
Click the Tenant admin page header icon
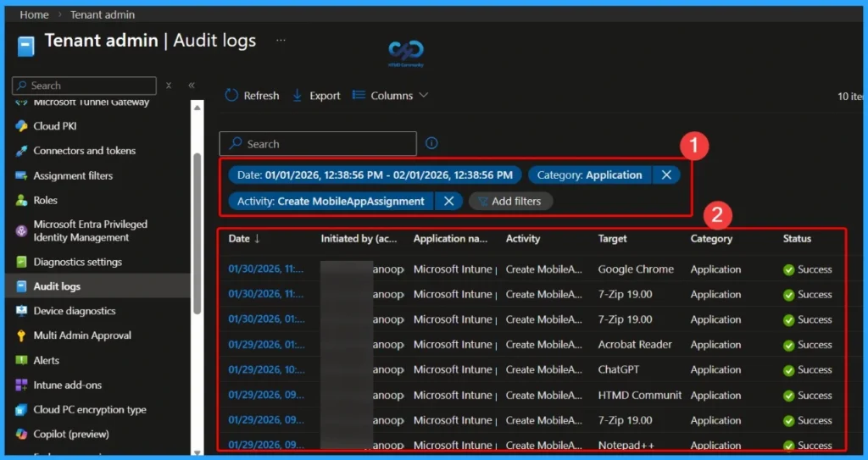pyautogui.click(x=26, y=47)
